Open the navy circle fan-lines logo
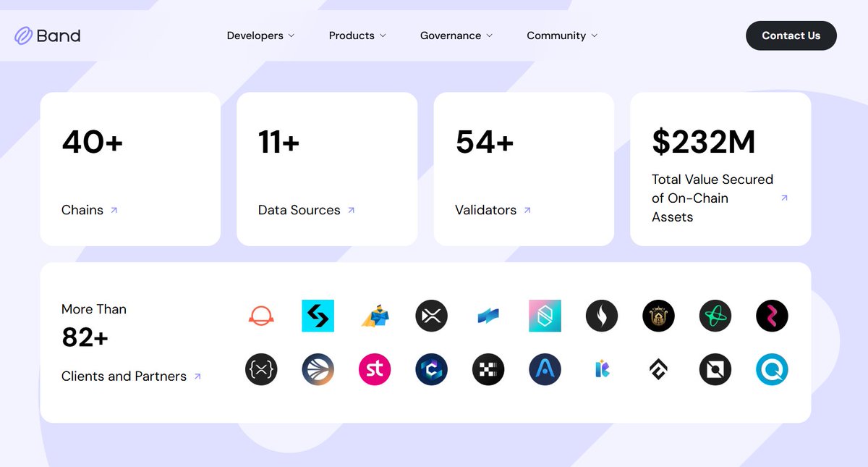 pyautogui.click(x=318, y=370)
